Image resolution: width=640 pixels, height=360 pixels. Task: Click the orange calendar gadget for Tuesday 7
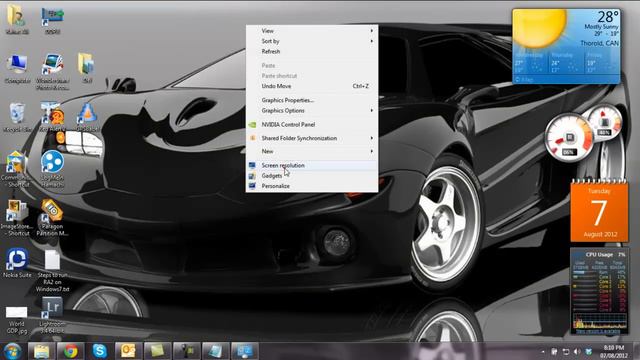pyautogui.click(x=599, y=212)
